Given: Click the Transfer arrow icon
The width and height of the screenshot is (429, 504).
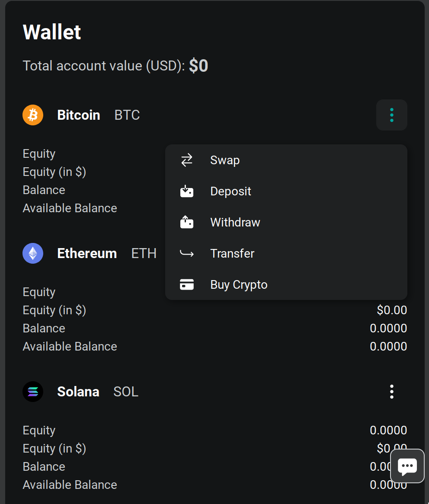Looking at the screenshot, I should [187, 254].
